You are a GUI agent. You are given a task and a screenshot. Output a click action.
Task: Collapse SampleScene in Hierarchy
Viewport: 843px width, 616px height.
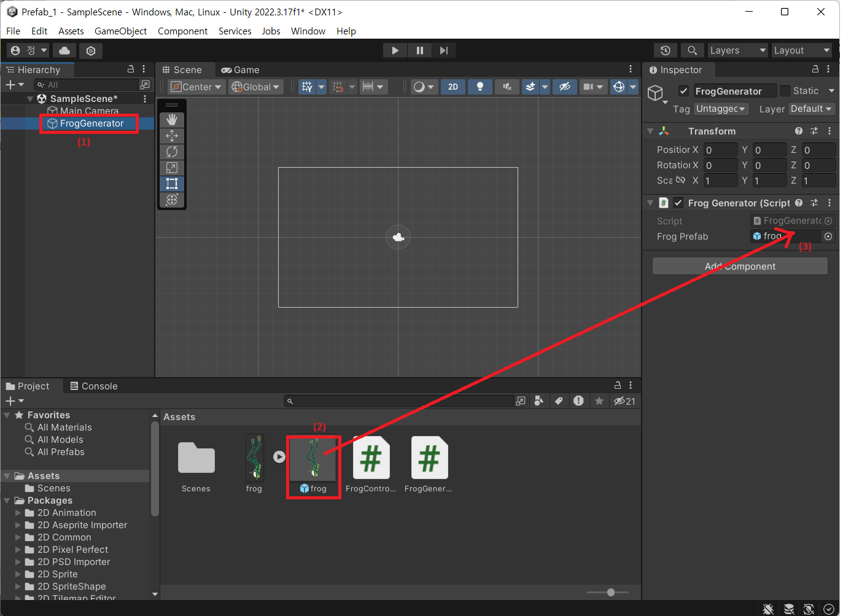pyautogui.click(x=30, y=98)
